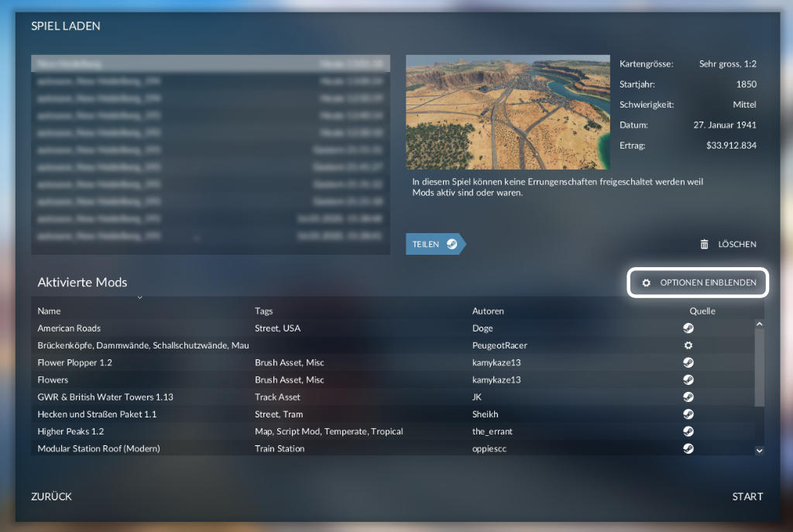Click the savegame map preview thumbnail
Viewport: 793px width, 532px height.
[508, 112]
